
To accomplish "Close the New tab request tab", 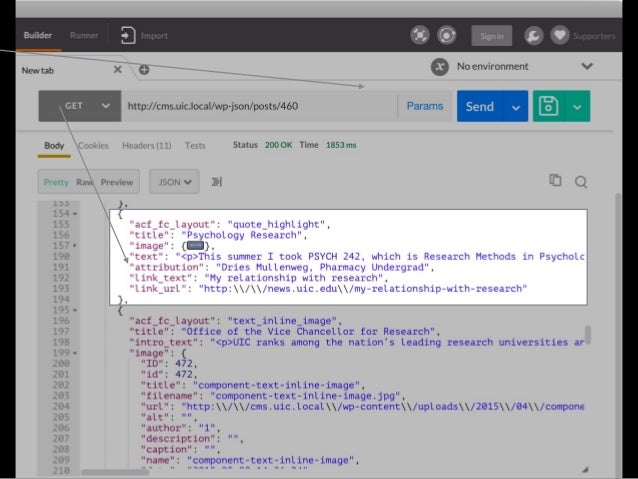I will tap(118, 70).
